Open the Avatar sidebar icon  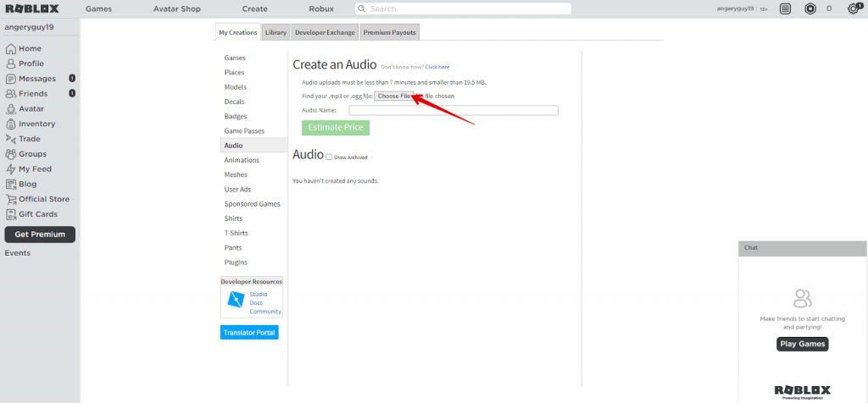click(10, 109)
